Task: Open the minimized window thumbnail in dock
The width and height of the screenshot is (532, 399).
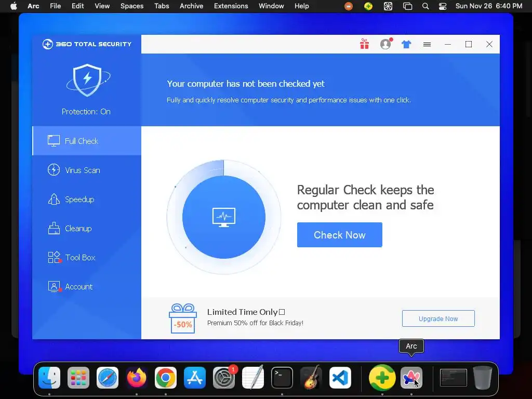Action: (x=453, y=378)
